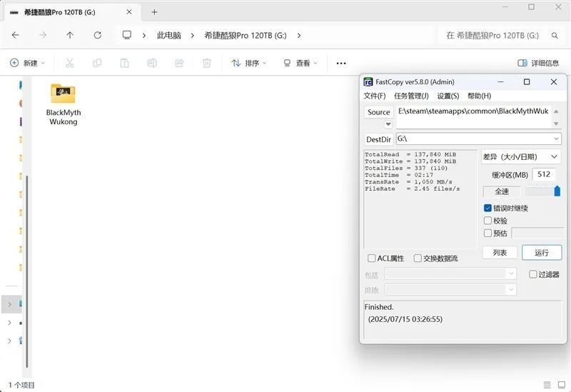Toggle the 详细信息 details pane

click(538, 63)
